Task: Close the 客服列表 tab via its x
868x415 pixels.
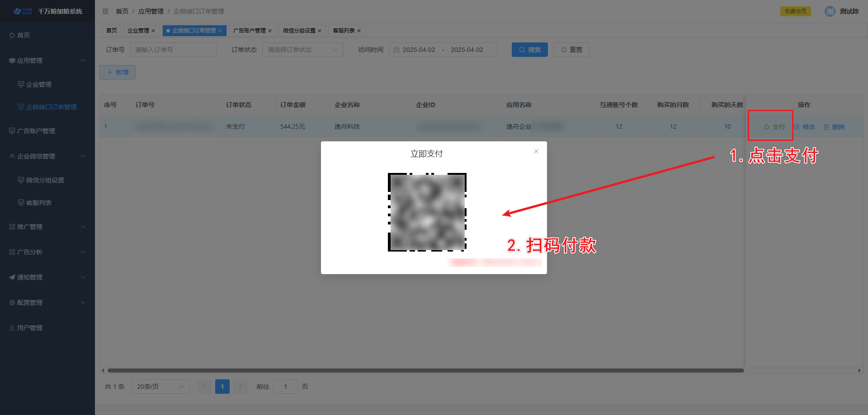Action: click(359, 31)
